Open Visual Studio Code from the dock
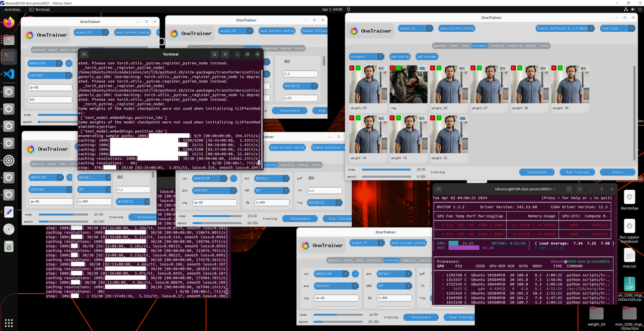Viewport: 644px width, 331px height. point(9,74)
